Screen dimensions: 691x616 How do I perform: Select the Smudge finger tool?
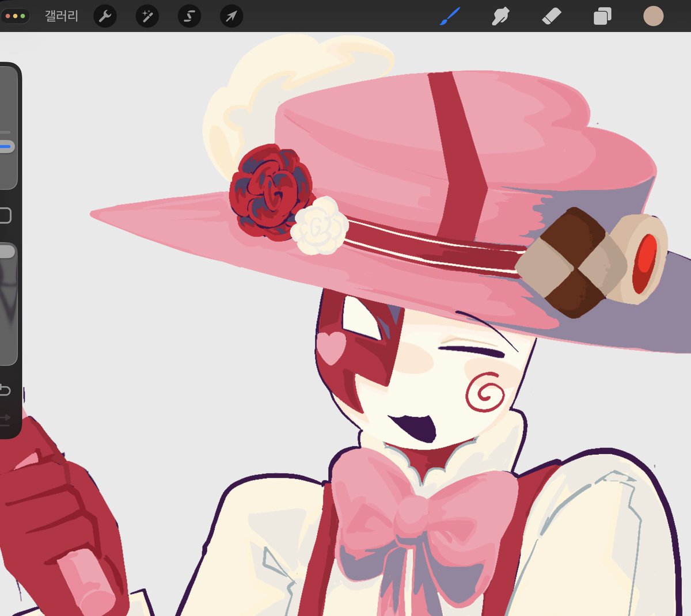click(500, 16)
